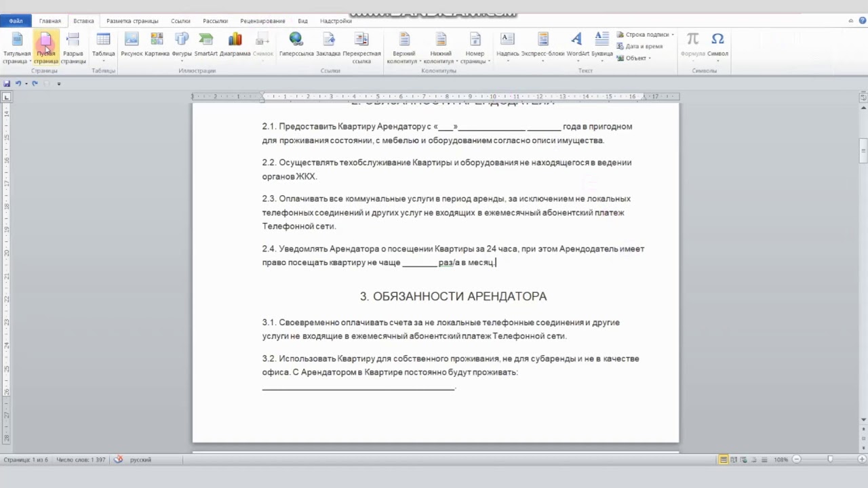This screenshot has height=488, width=868.
Task: Switch to Web Layout view
Action: pos(744,460)
